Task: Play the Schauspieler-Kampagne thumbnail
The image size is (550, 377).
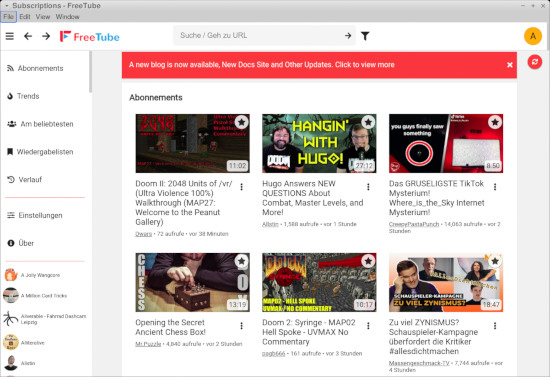Action: [x=446, y=282]
